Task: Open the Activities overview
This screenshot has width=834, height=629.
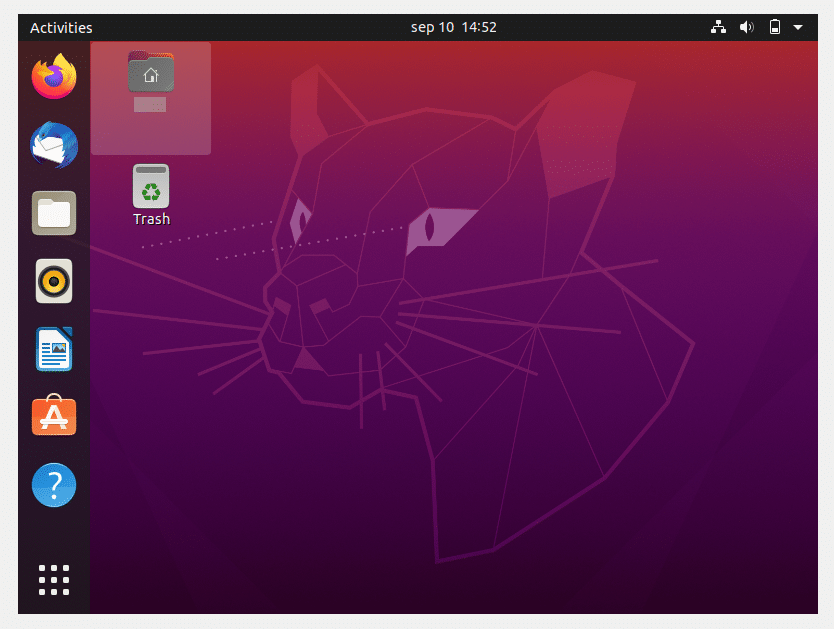Action: [61, 27]
